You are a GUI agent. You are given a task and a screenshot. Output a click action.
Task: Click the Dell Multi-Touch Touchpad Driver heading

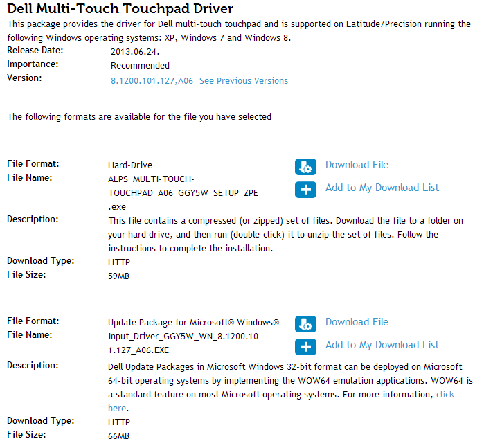[x=120, y=8]
